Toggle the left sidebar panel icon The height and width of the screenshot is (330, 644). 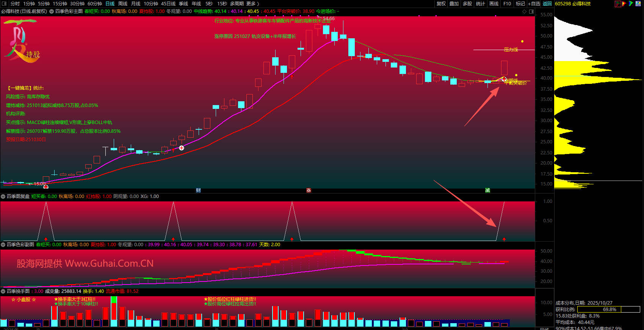pos(4,4)
